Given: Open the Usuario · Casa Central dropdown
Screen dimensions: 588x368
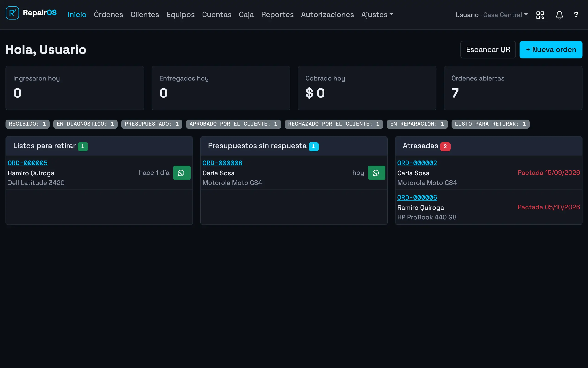Looking at the screenshot, I should coord(491,15).
